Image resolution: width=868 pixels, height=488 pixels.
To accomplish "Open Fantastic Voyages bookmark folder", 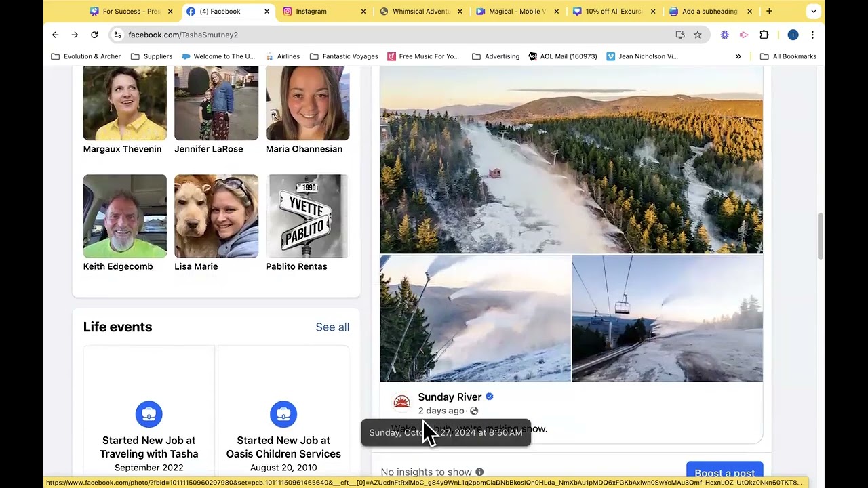I will [x=344, y=56].
